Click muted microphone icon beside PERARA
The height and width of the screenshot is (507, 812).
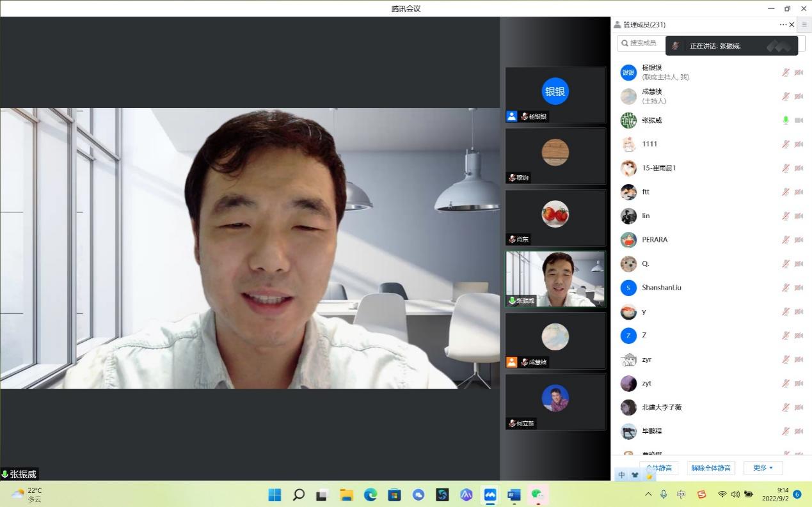[786, 240]
